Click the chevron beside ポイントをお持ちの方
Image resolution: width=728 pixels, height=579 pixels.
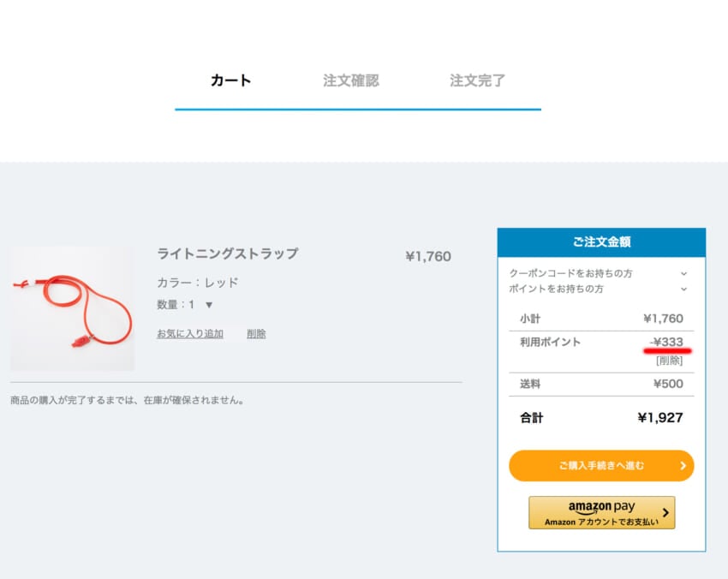[683, 289]
